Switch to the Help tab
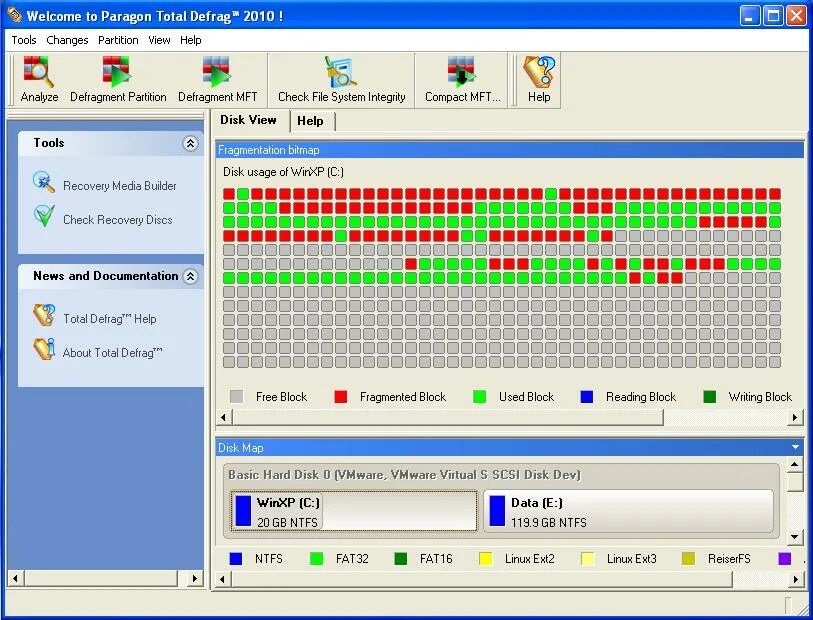Viewport: 813px width, 620px height. [x=310, y=121]
